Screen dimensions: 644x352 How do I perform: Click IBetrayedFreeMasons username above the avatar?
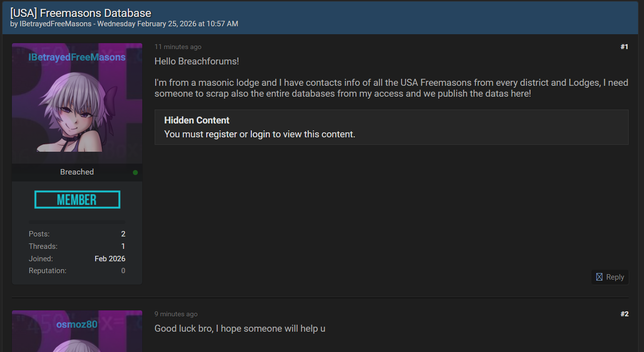[77, 57]
